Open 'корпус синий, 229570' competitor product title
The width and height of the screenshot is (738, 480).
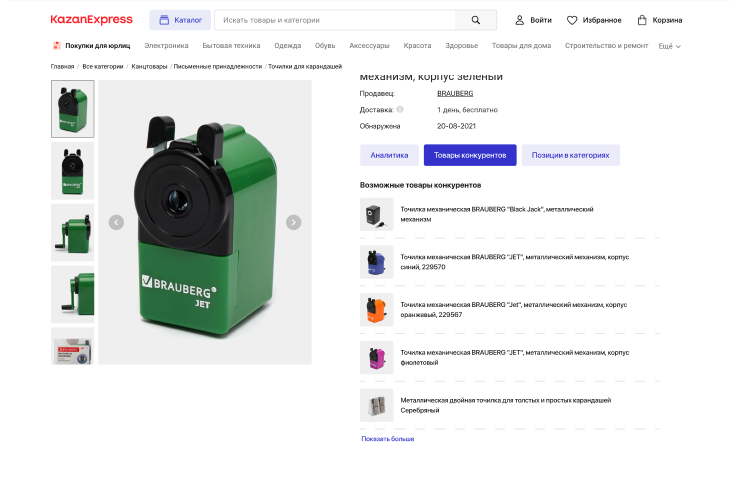514,262
